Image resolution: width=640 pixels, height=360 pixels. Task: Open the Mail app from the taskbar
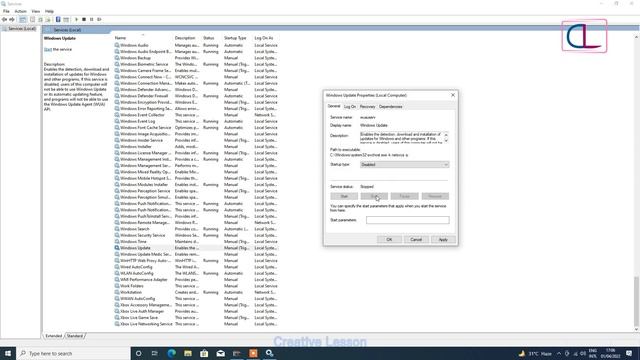(x=220, y=353)
